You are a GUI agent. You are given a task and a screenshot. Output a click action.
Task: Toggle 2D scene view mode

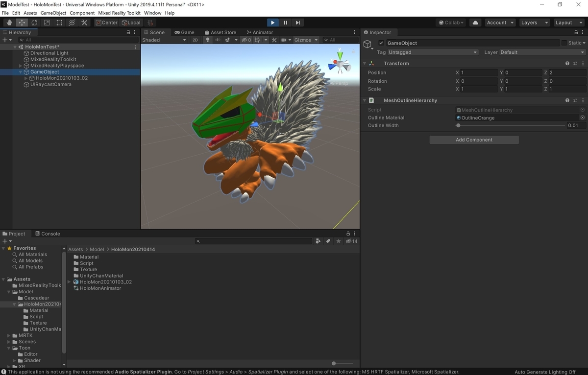click(x=195, y=40)
